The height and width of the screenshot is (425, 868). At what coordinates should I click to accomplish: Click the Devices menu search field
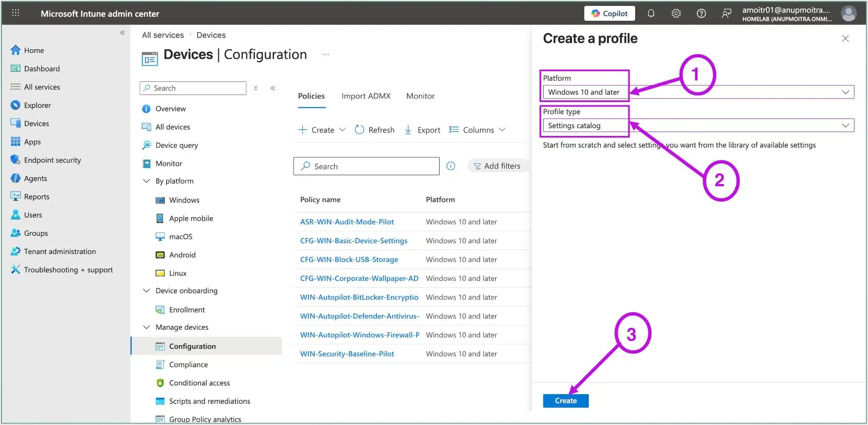pyautogui.click(x=193, y=88)
